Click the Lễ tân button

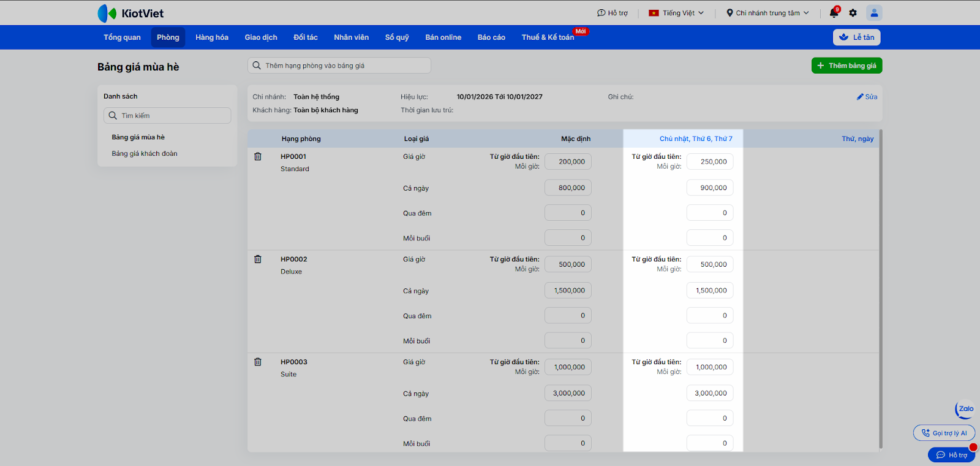[857, 37]
